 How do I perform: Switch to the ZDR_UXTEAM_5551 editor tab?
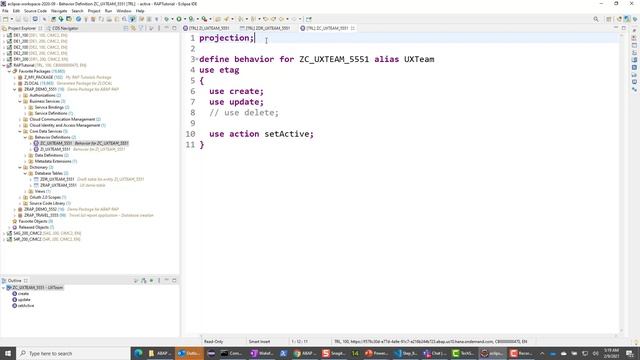(266, 28)
